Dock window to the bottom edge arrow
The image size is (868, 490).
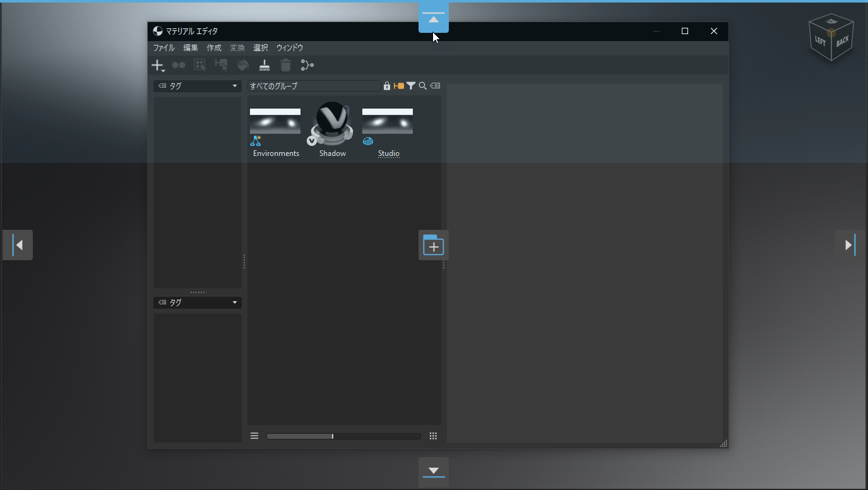(x=434, y=472)
